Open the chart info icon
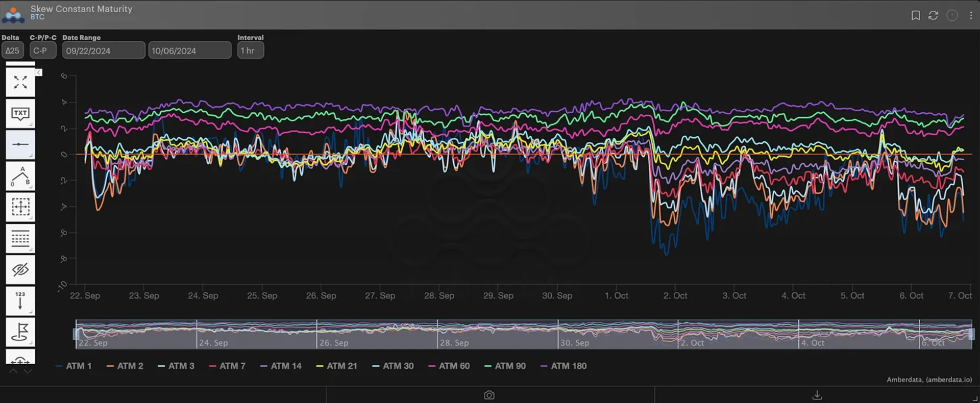Image resolution: width=980 pixels, height=403 pixels. tap(952, 15)
